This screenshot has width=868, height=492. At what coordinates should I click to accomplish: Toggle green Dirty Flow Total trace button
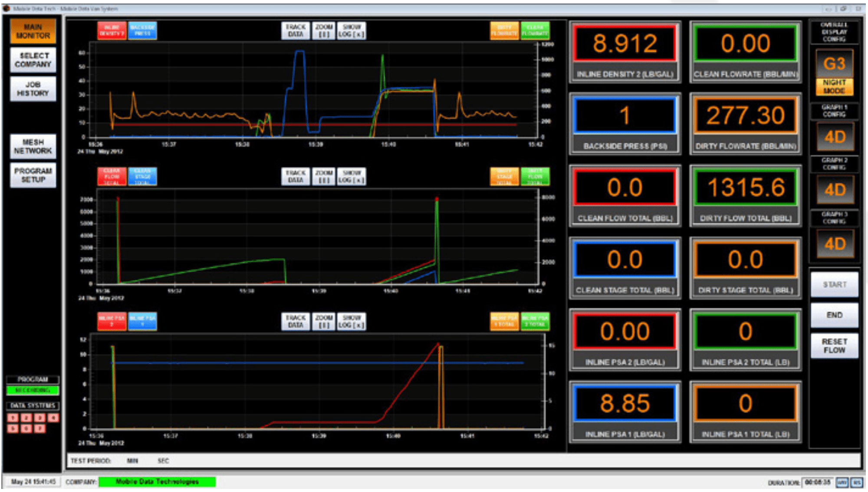coord(535,177)
